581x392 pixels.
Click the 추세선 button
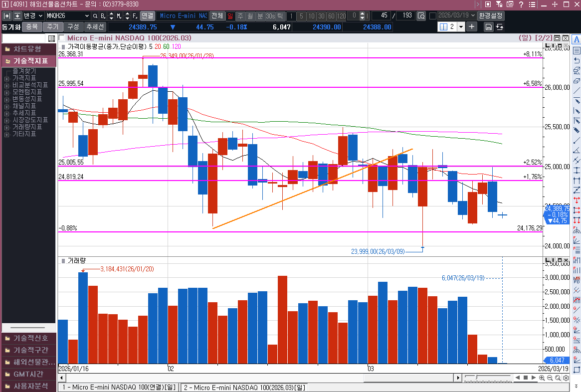[95, 27]
